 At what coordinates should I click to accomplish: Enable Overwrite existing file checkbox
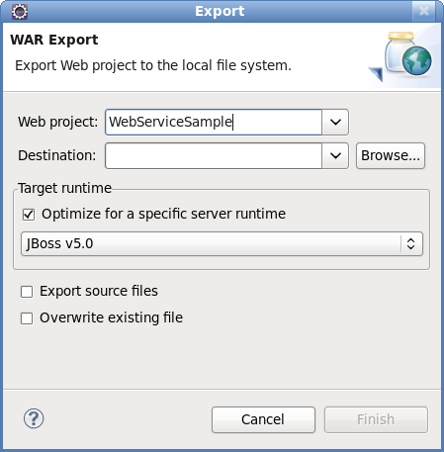(27, 318)
